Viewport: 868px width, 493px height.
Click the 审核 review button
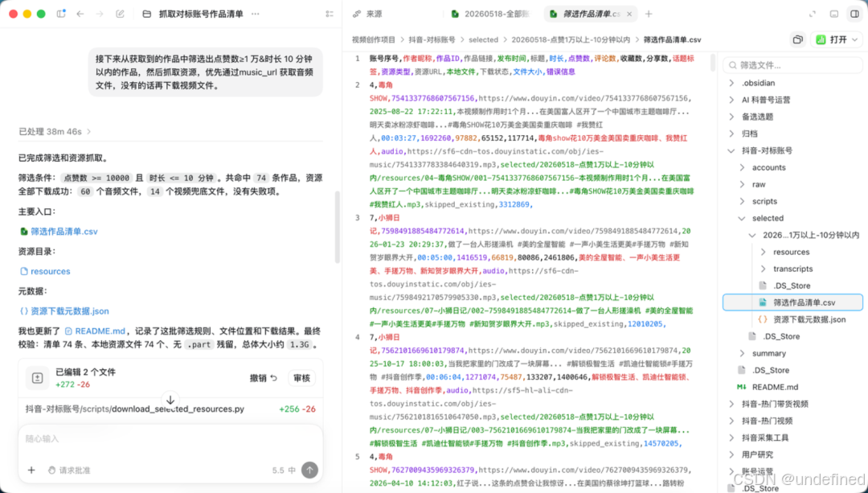pyautogui.click(x=301, y=378)
